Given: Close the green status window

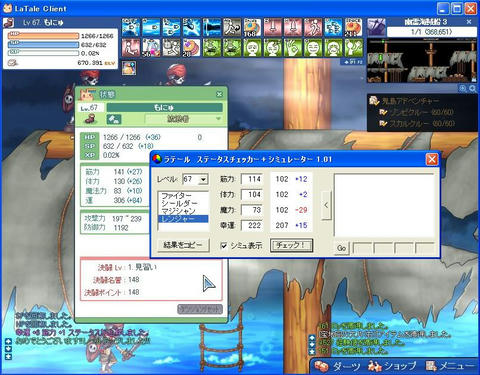Looking at the screenshot, I should click(x=219, y=94).
